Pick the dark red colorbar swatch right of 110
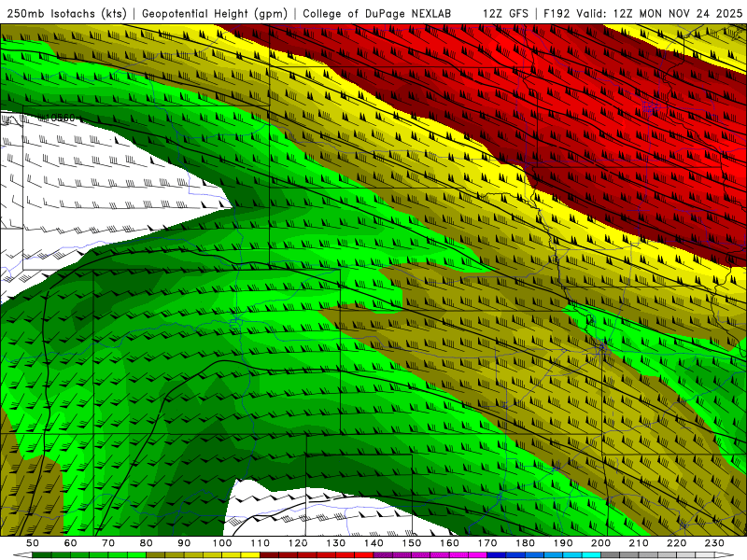 click(x=270, y=555)
